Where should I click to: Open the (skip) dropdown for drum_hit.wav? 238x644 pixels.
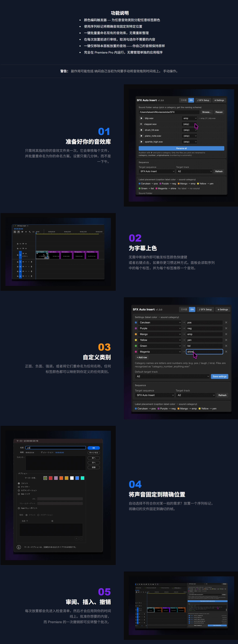tap(190, 130)
